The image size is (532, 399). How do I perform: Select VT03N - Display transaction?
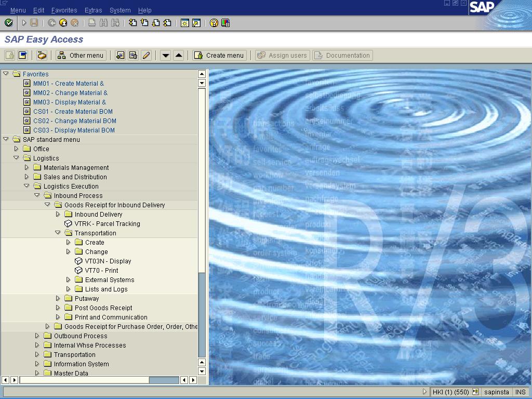pos(108,261)
